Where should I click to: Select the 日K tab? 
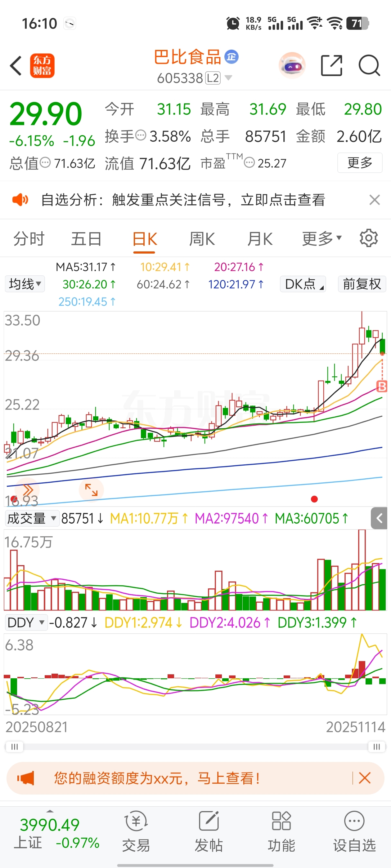[x=144, y=239]
